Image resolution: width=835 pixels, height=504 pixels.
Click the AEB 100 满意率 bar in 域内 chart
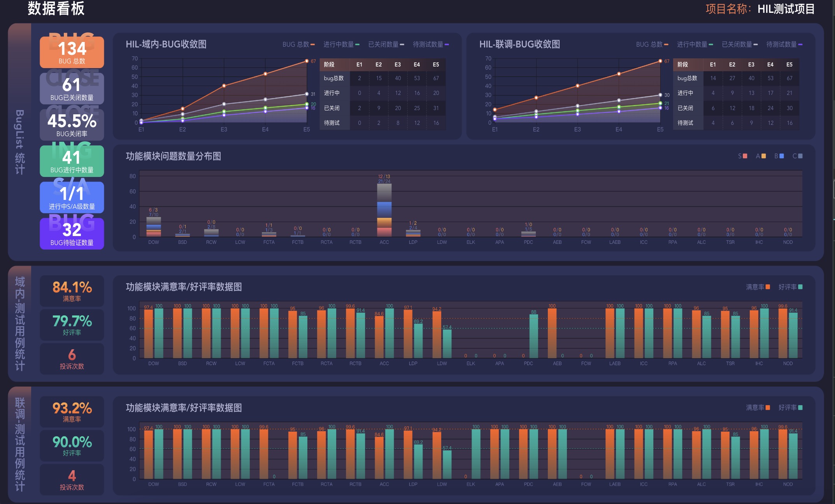(552, 333)
